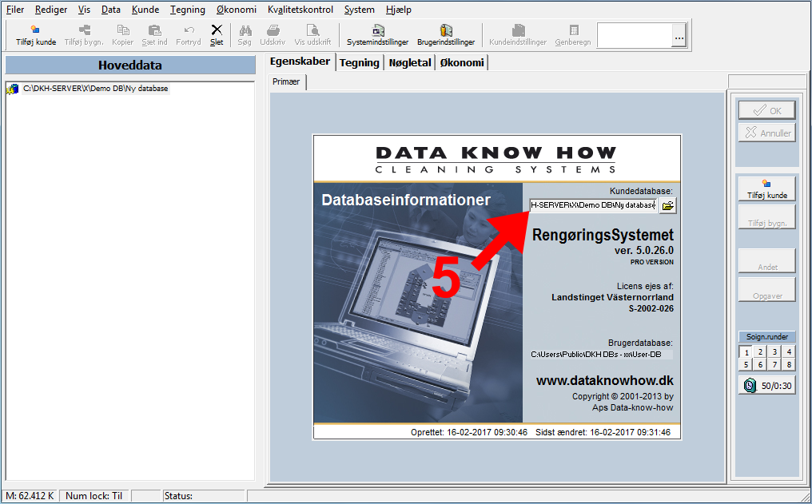Image resolution: width=812 pixels, height=504 pixels.
Task: Click the empty toolbar input field
Action: coord(635,36)
